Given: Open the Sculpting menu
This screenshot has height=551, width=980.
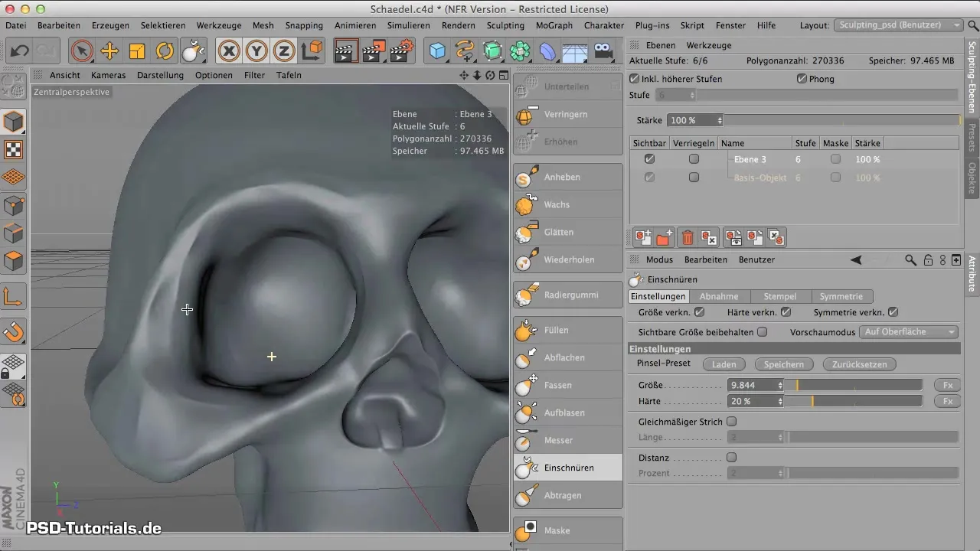Looking at the screenshot, I should point(505,25).
